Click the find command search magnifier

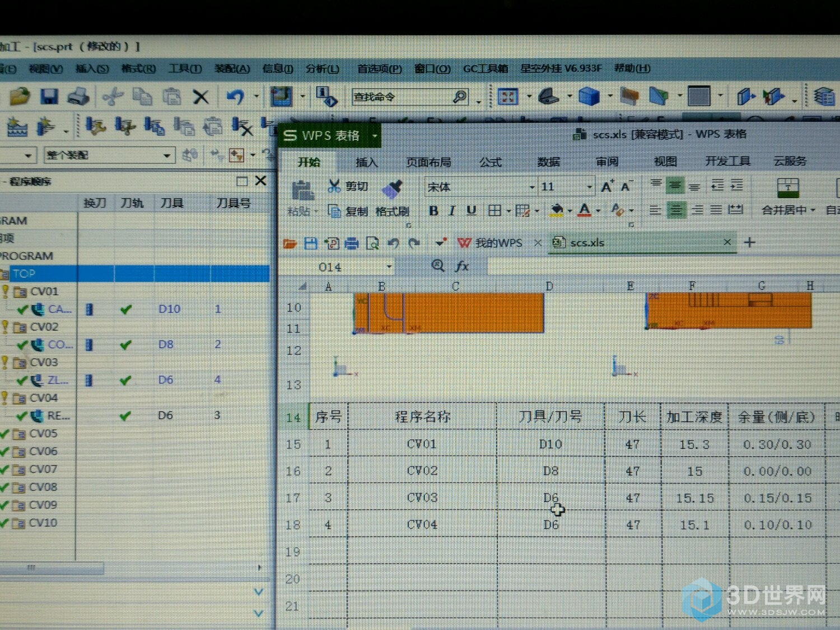pos(460,97)
